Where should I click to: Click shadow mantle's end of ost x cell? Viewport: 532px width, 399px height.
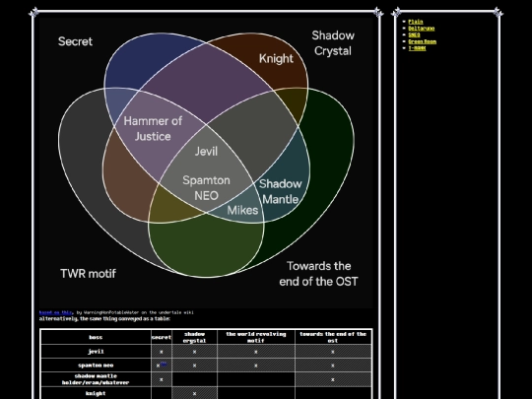(333, 379)
